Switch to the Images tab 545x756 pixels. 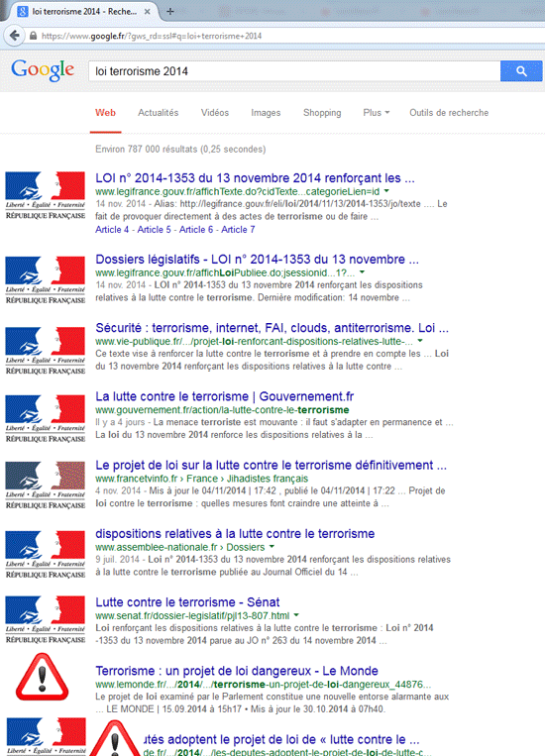[266, 113]
